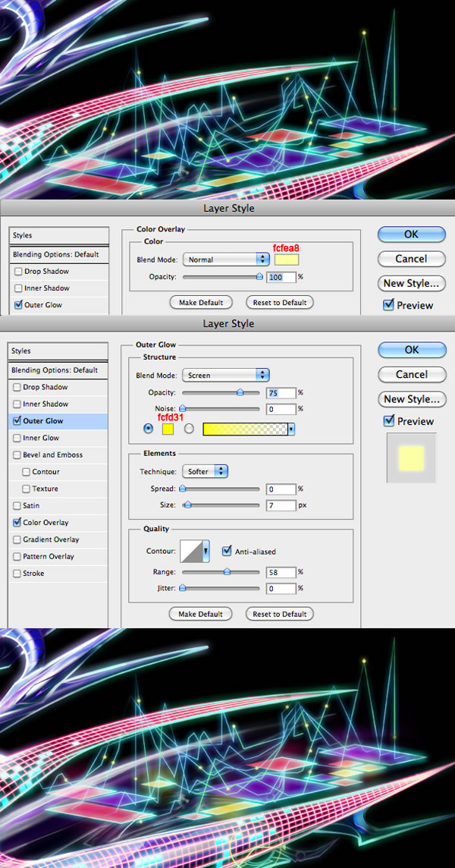This screenshot has width=455, height=868.
Task: Click the Jitter slider handle
Action: coord(182,588)
